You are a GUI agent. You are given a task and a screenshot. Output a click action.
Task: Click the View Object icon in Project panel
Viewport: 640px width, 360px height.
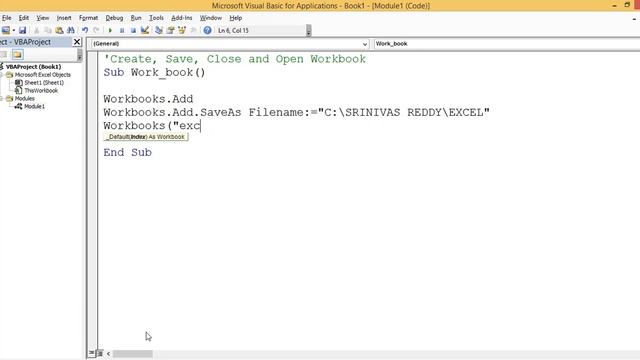coord(4,55)
